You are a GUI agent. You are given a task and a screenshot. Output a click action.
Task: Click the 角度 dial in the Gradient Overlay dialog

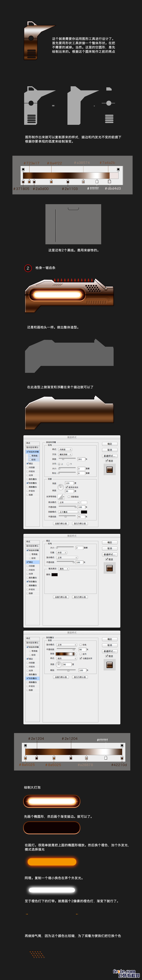click(x=59, y=664)
